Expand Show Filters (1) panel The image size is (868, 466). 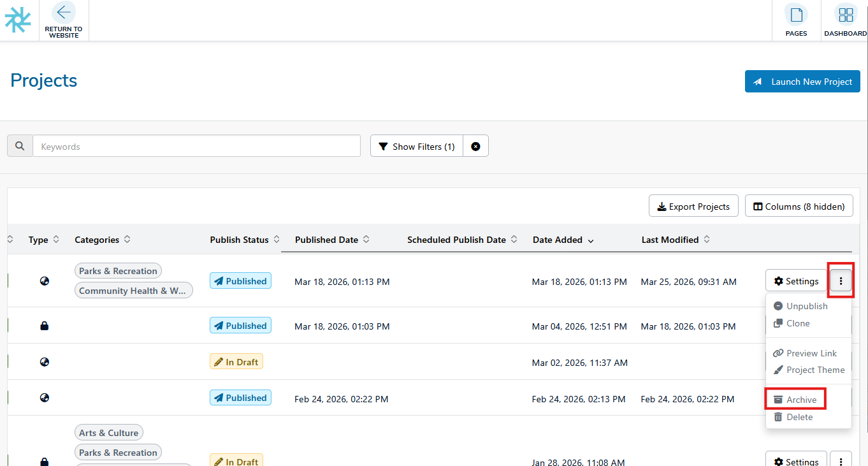(417, 147)
